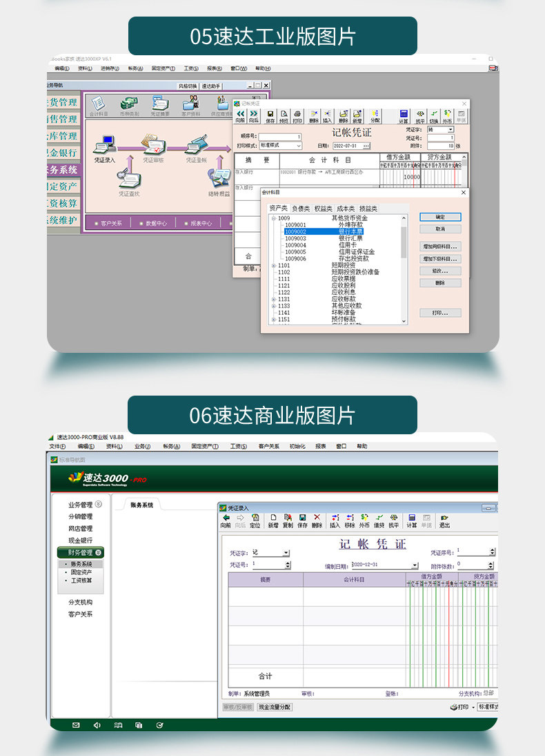Open 固定资产 item under 财务管理 sidebar
545x756 pixels.
pyautogui.click(x=81, y=572)
